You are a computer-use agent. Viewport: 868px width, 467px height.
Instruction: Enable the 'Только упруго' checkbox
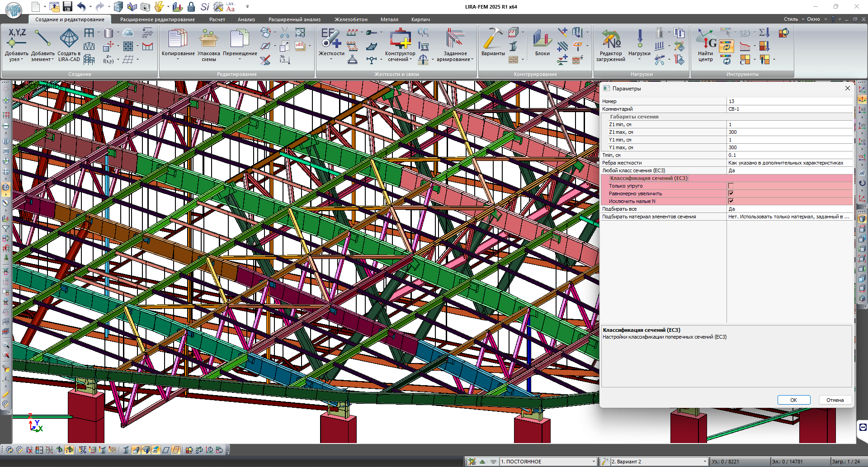tap(731, 186)
